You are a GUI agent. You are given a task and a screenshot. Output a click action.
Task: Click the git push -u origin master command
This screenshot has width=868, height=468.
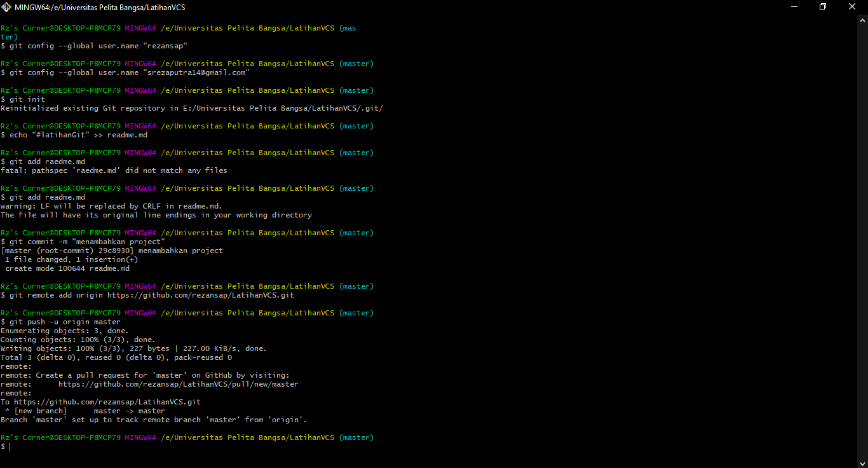(x=64, y=321)
